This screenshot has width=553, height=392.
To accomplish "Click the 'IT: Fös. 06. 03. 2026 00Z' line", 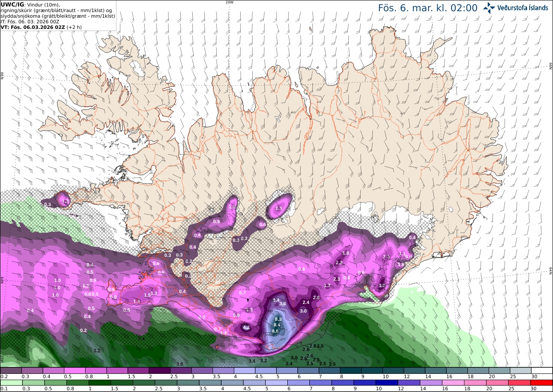I will (x=30, y=21).
